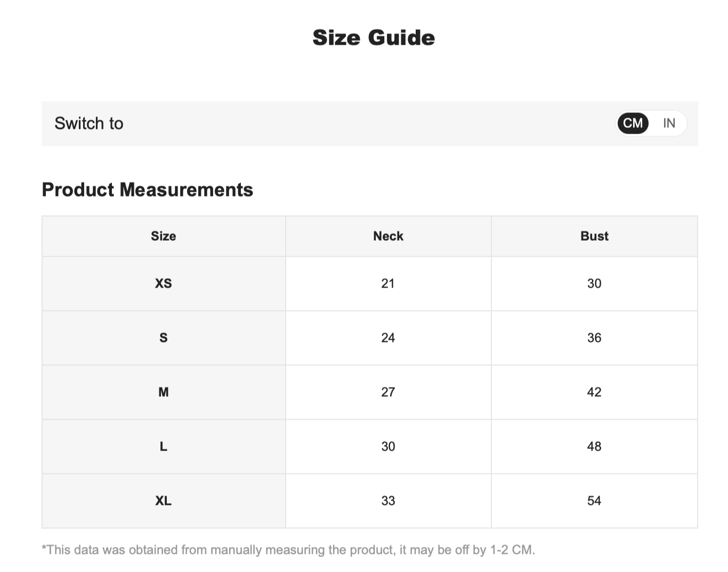Click the S neck measurement 24
Viewport: 728px width, 572px height.
pyautogui.click(x=388, y=338)
